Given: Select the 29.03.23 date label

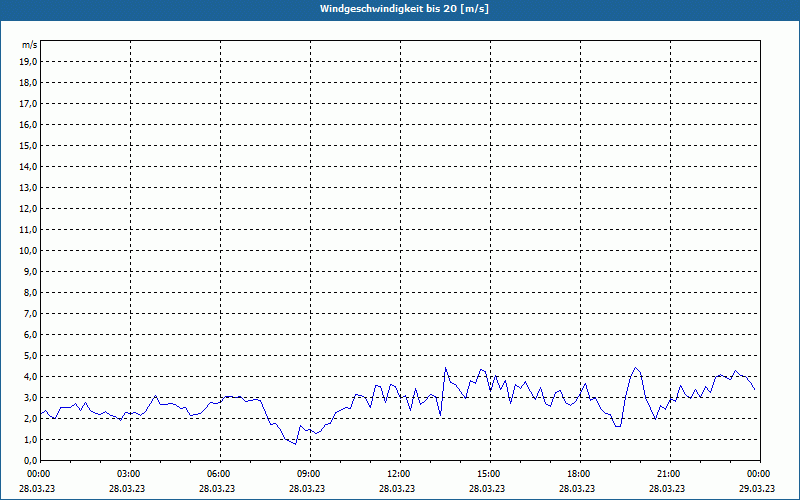Looking at the screenshot, I should (x=757, y=488).
